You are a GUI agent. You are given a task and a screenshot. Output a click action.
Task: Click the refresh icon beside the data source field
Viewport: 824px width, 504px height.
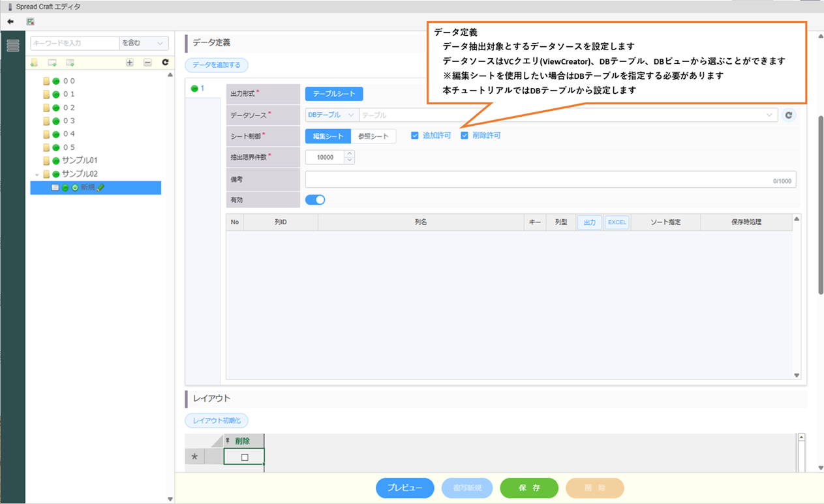click(789, 115)
